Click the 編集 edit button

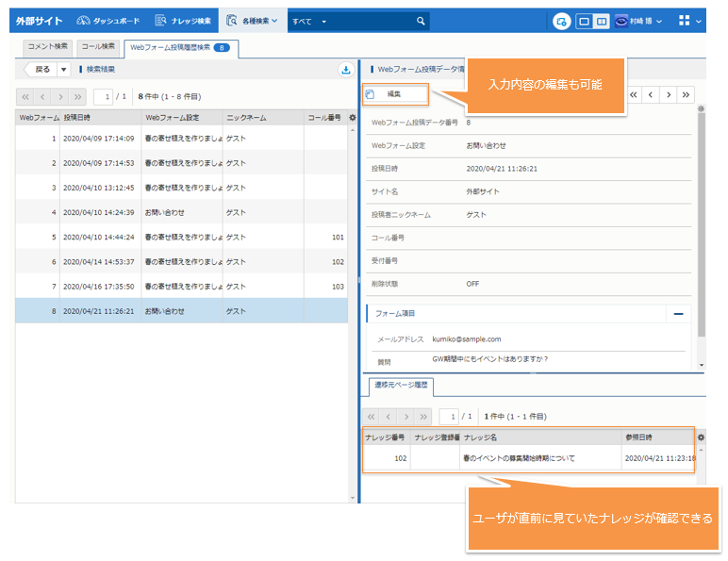(x=395, y=94)
